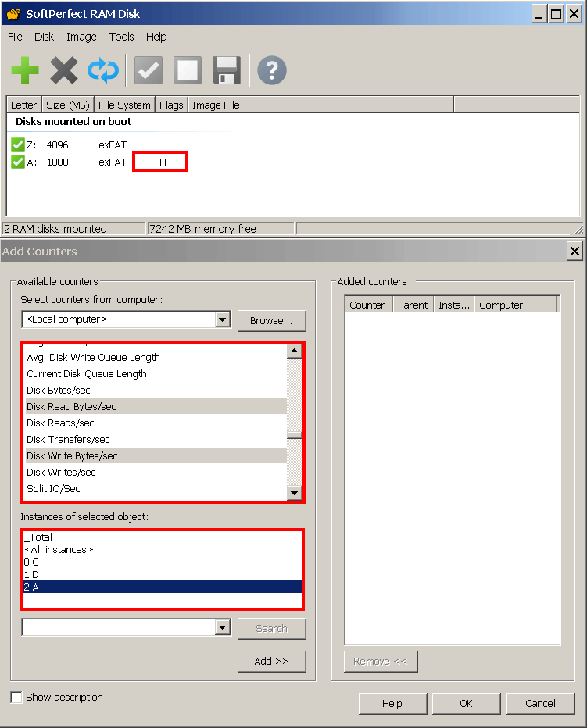
Task: Click the checkmark Properties toolbar icon
Action: coord(149,70)
